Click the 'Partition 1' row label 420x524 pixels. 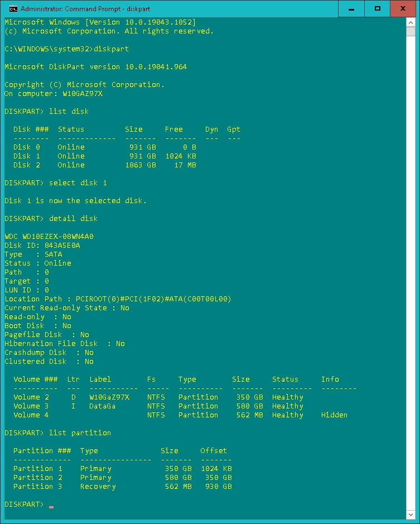(38, 469)
